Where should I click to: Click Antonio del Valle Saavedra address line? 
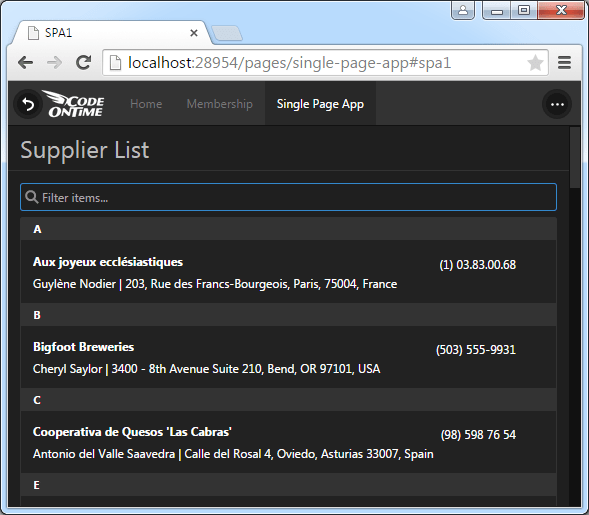coord(233,454)
